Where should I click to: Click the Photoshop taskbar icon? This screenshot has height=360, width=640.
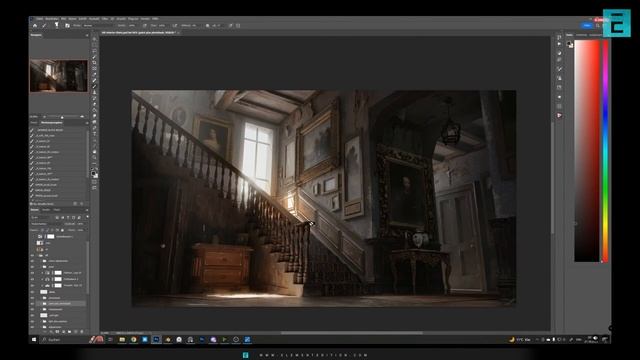click(x=156, y=339)
